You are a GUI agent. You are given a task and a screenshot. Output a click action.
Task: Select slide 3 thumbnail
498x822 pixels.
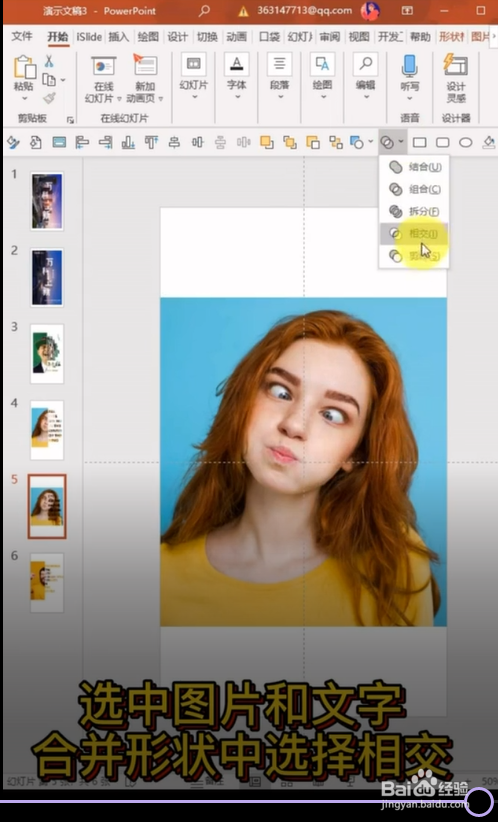coord(47,354)
